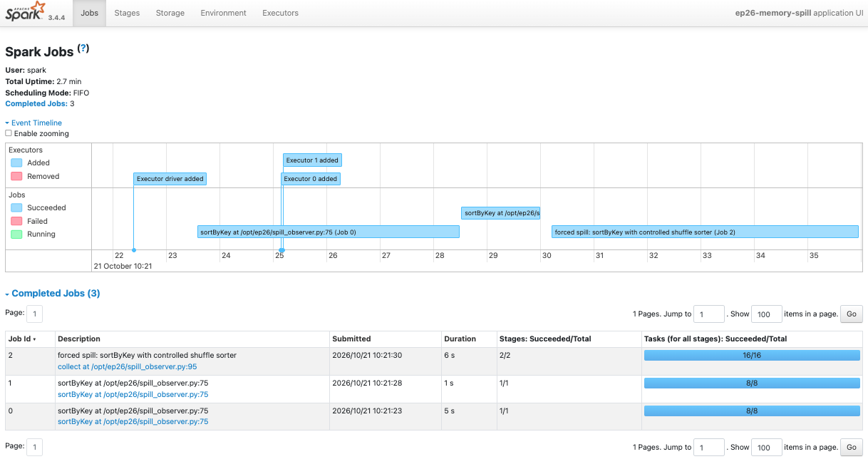Open the Storage tab
Image resolution: width=868 pixels, height=464 pixels.
click(x=170, y=13)
